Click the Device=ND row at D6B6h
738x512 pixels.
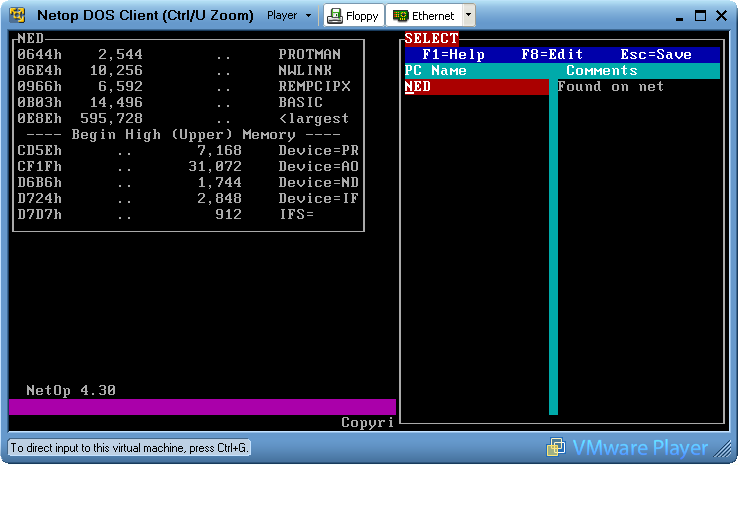pos(188,183)
